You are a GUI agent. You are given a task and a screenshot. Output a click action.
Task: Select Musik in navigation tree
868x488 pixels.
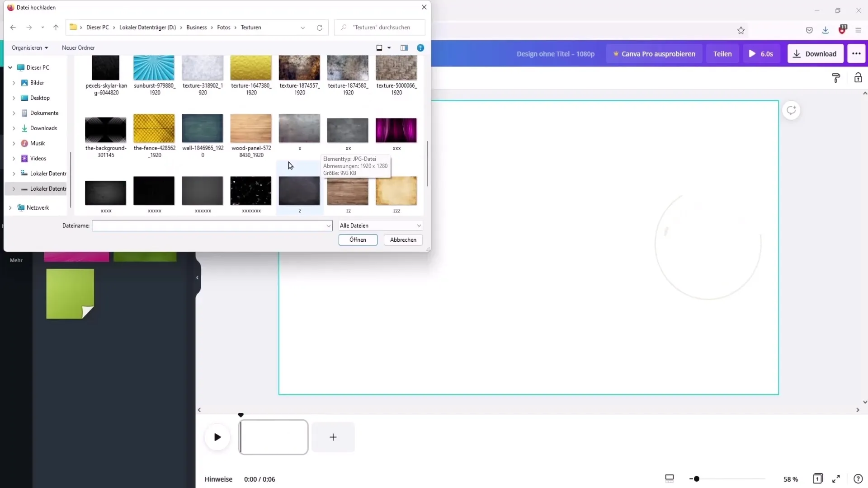[38, 143]
